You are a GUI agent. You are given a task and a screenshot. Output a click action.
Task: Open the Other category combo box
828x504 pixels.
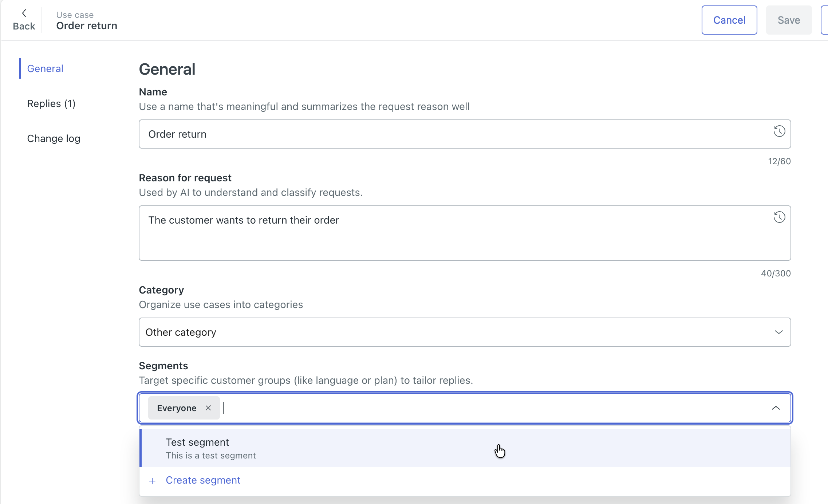465,332
